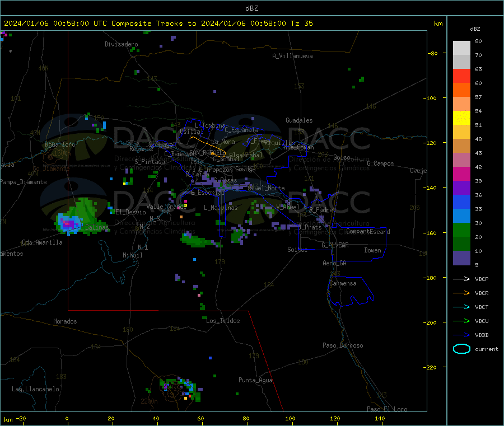Click the green VBCU arrow legend icon
The height and width of the screenshot is (426, 504).
pos(461,321)
